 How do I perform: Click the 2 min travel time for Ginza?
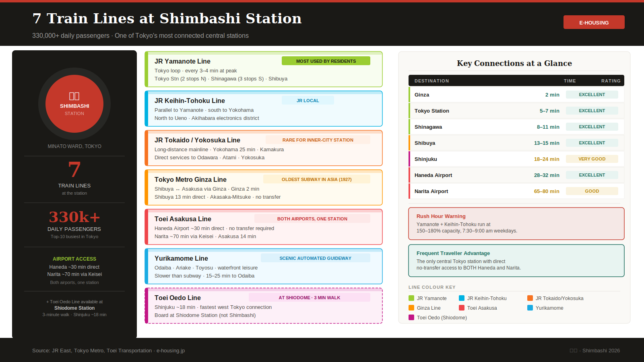point(552,95)
